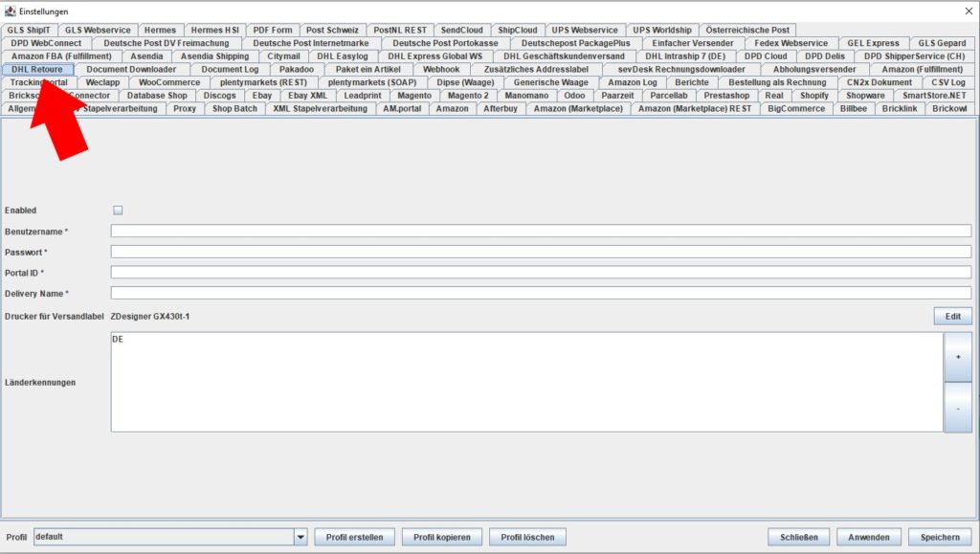
Task: Open the CSV Log tab
Action: click(x=948, y=82)
